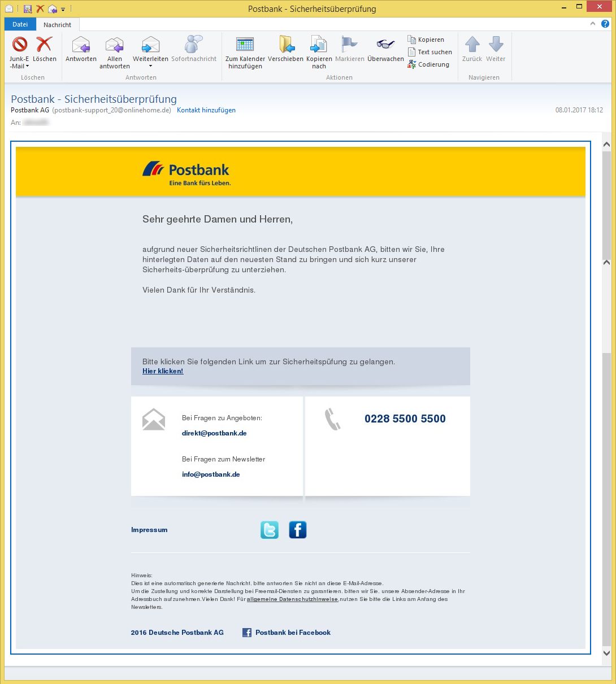
Task: Click the scroll down arrow of the message pane
Action: (x=607, y=653)
